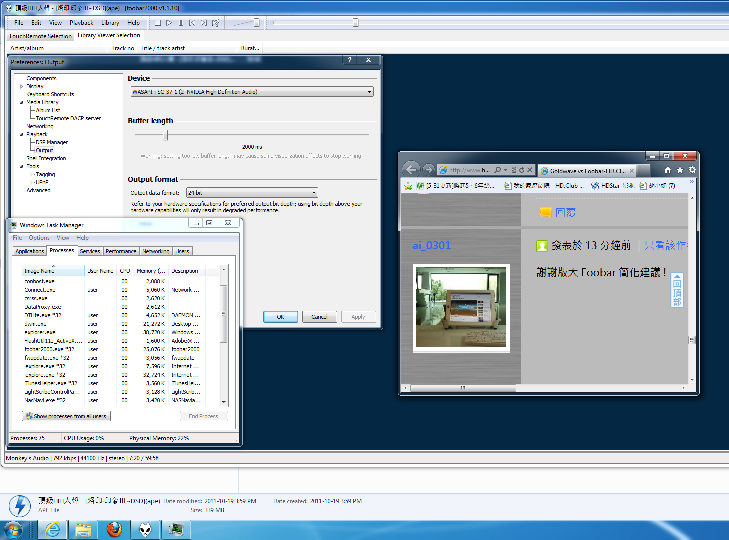
Task: Click OK in the Preferences dialog
Action: (x=280, y=317)
